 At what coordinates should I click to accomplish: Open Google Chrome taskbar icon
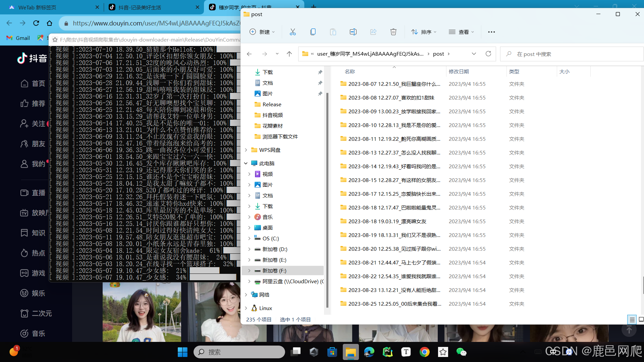[x=424, y=352]
